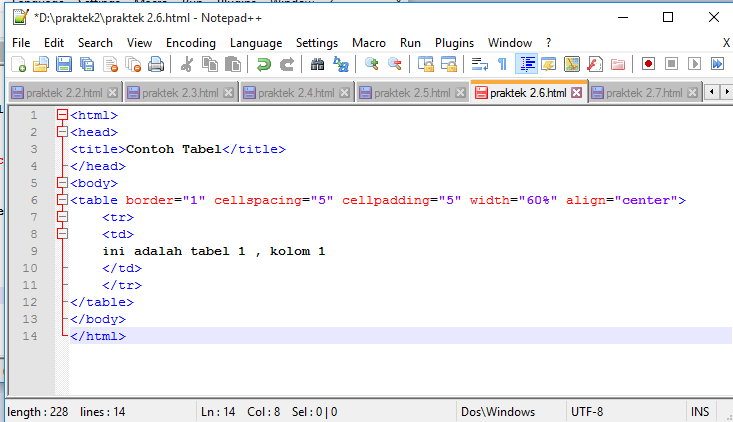
Task: Show all characters pilcrow icon
Action: coord(503,64)
